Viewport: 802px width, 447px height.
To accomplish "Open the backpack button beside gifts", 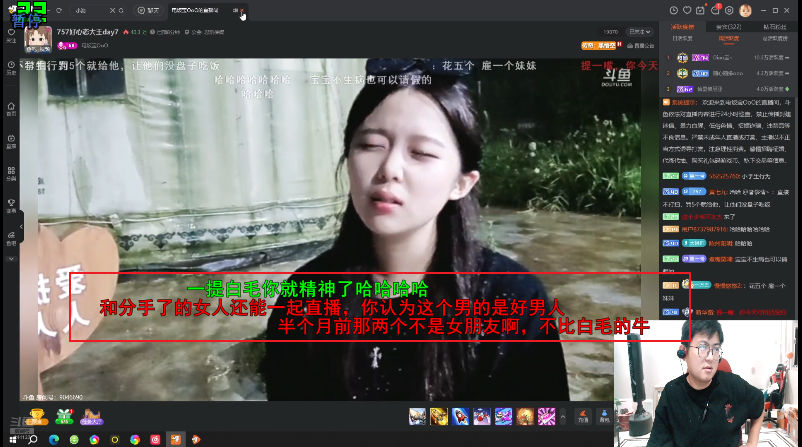I will point(604,416).
